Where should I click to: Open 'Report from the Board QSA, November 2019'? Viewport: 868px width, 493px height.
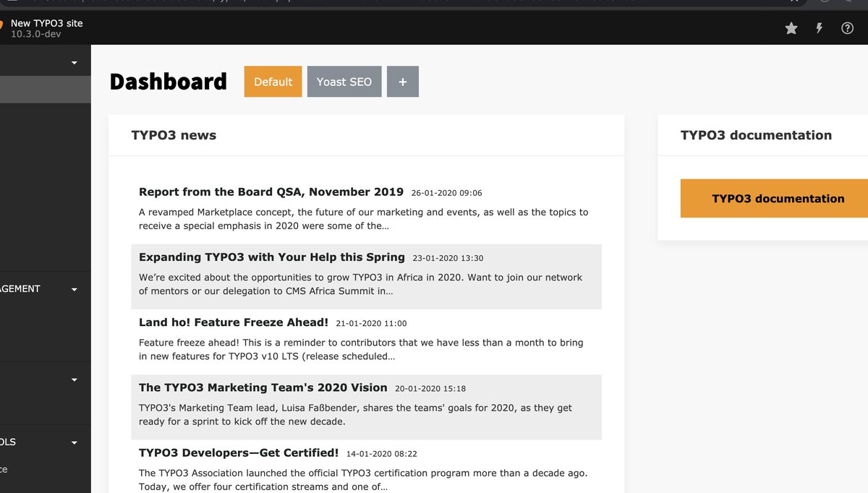pyautogui.click(x=271, y=192)
